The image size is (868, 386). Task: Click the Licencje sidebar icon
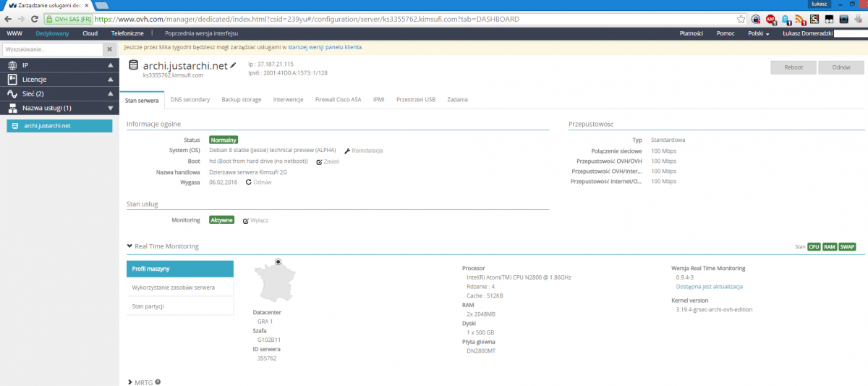click(x=12, y=80)
